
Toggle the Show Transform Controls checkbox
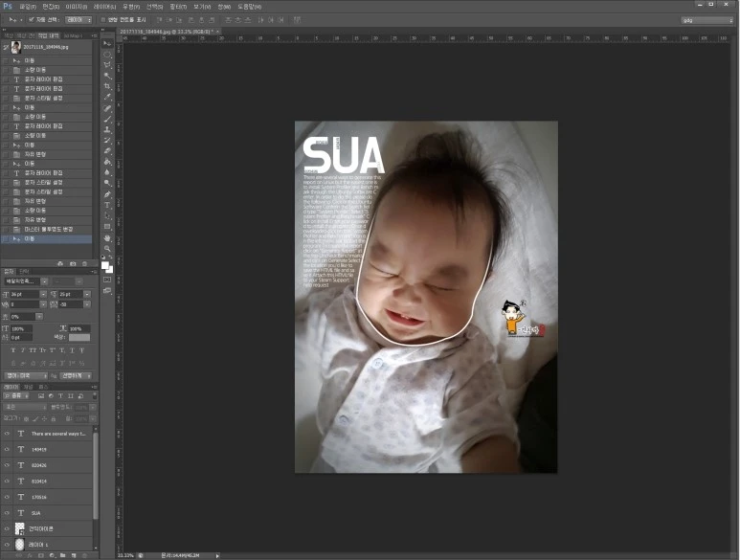pyautogui.click(x=103, y=20)
